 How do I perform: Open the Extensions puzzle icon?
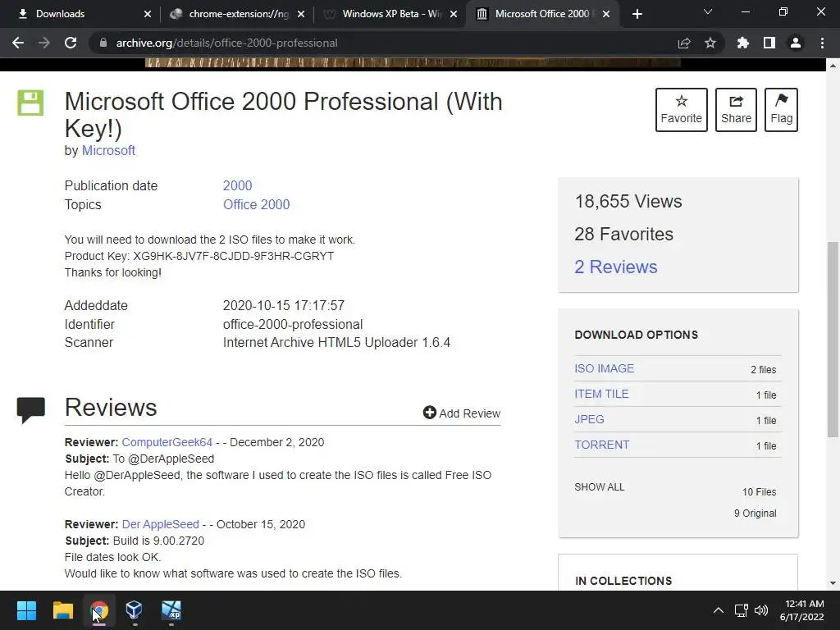743,43
